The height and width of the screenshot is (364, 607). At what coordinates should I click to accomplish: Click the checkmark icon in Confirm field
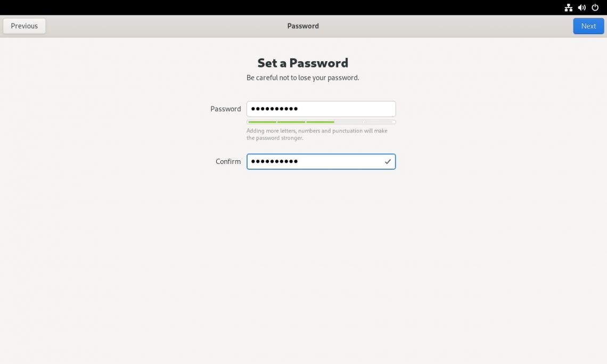point(388,162)
